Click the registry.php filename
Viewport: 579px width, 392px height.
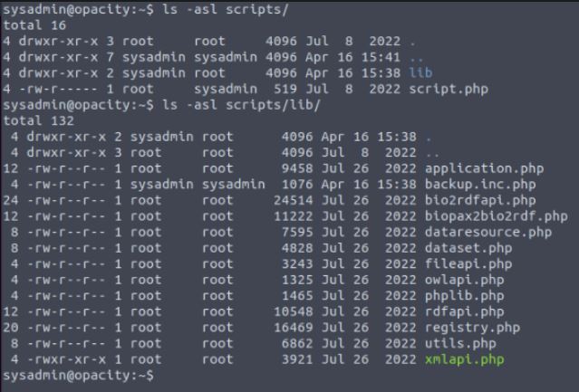click(472, 328)
